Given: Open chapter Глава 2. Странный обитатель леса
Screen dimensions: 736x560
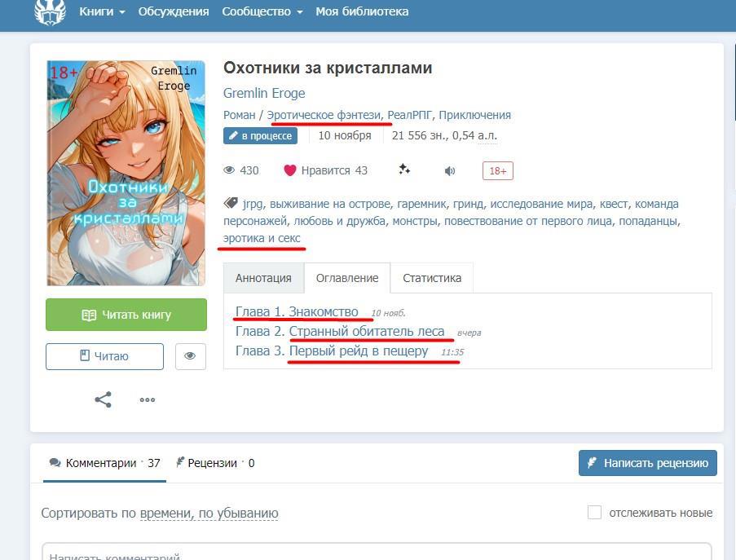Looking at the screenshot, I should point(340,332).
